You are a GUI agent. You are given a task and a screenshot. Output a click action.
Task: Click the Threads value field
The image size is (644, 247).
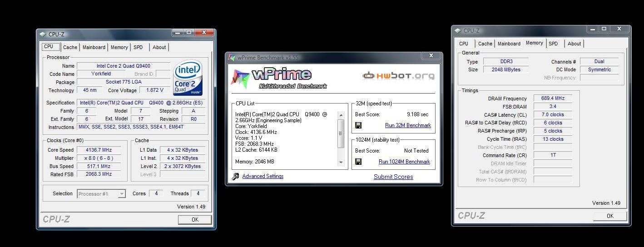tap(198, 193)
